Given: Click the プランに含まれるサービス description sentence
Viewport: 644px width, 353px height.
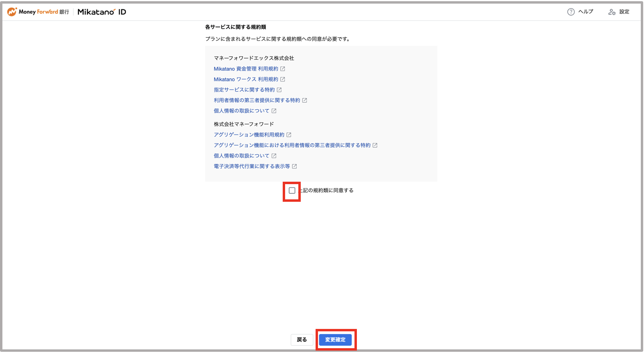Looking at the screenshot, I should [278, 39].
